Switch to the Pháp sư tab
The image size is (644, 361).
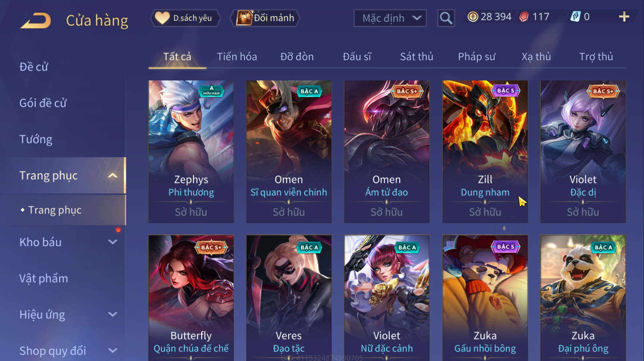[x=476, y=57]
